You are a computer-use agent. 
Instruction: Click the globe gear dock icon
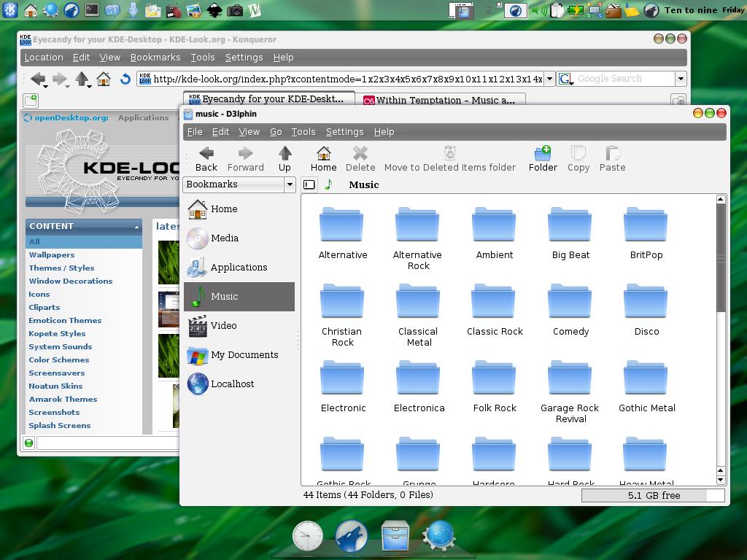point(439,536)
